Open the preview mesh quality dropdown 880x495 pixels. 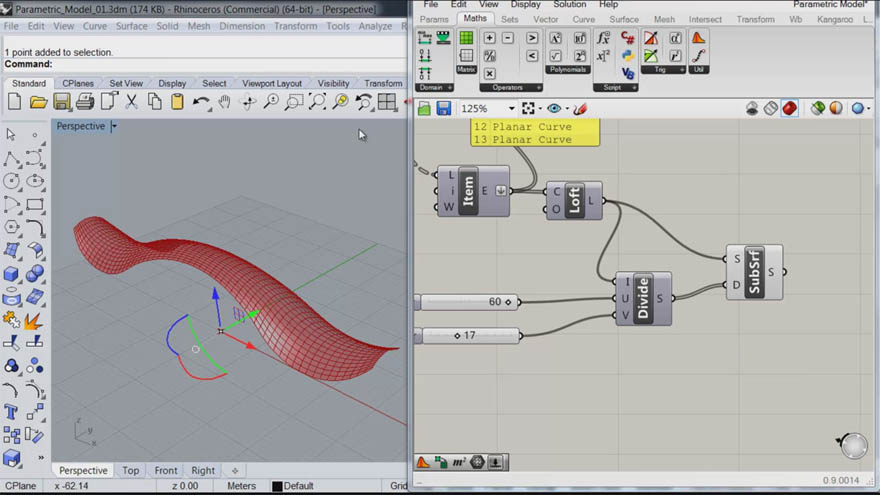869,108
